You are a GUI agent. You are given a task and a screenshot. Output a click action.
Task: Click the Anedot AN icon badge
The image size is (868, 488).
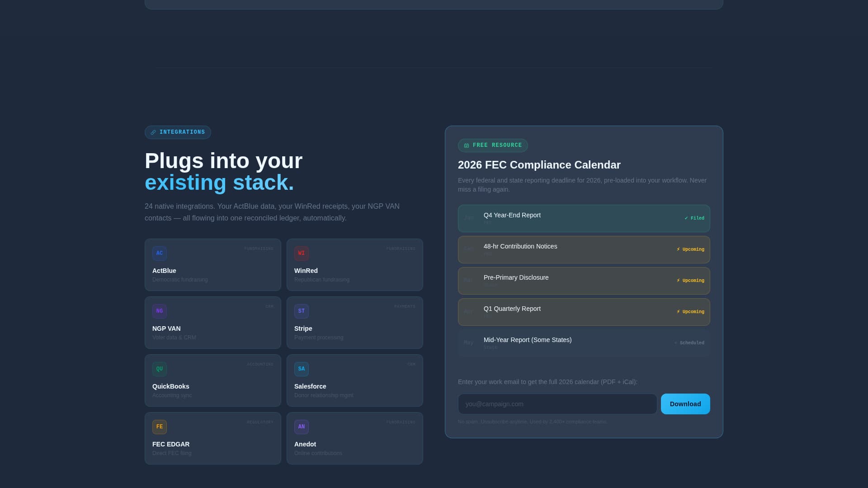302,427
